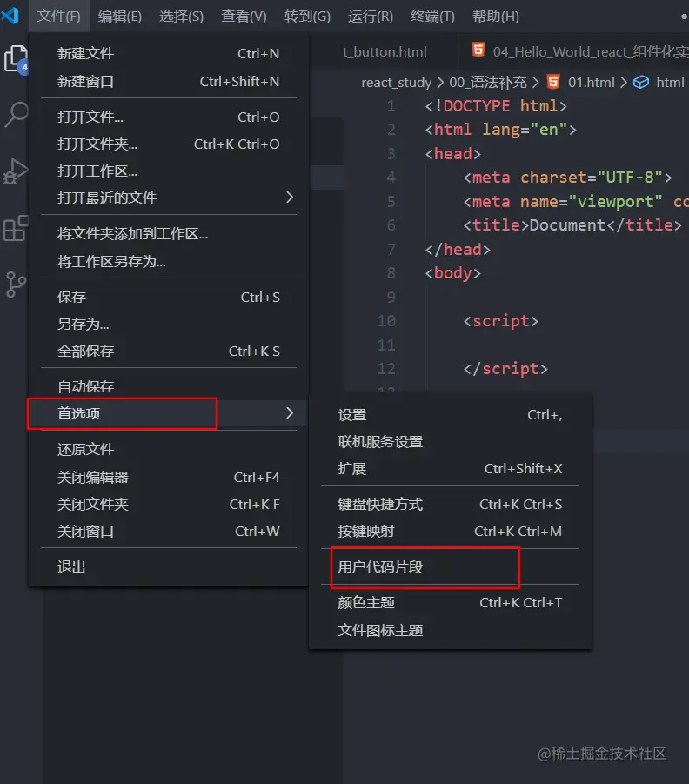The image size is (689, 784).
Task: Click html symbol breadcrumb
Action: pos(670,82)
